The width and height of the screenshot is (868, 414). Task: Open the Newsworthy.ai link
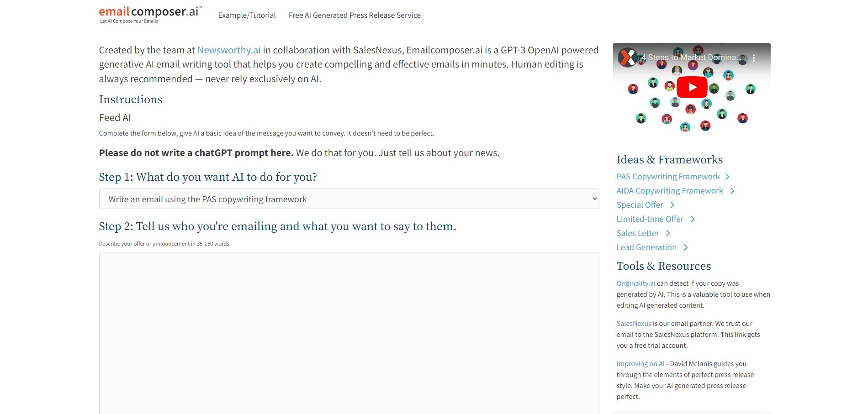pos(229,50)
